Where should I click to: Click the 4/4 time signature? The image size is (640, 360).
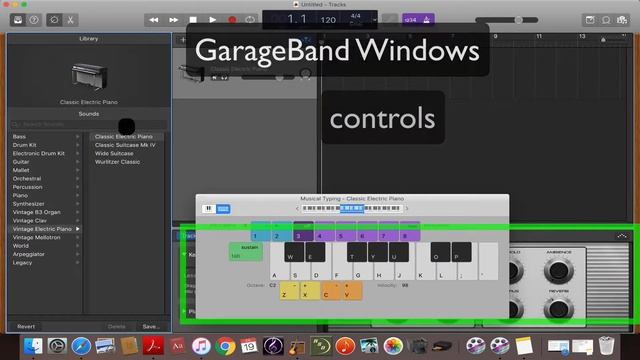[x=356, y=16]
